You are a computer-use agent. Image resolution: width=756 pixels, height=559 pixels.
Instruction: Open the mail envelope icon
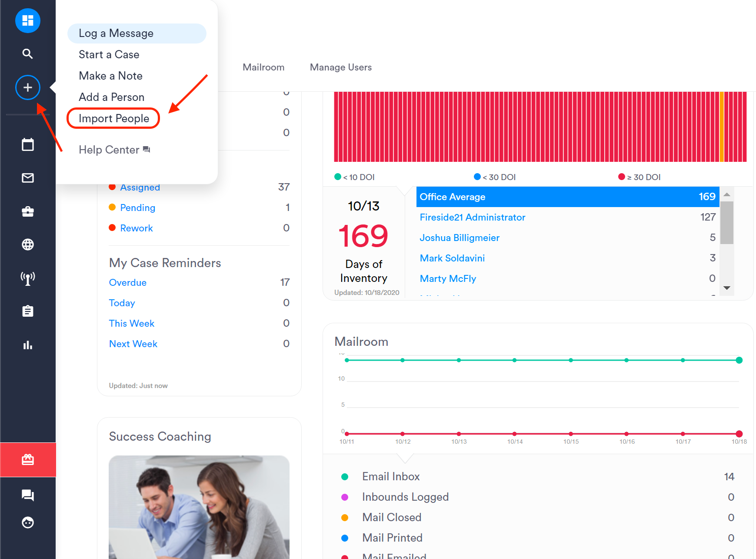point(27,177)
